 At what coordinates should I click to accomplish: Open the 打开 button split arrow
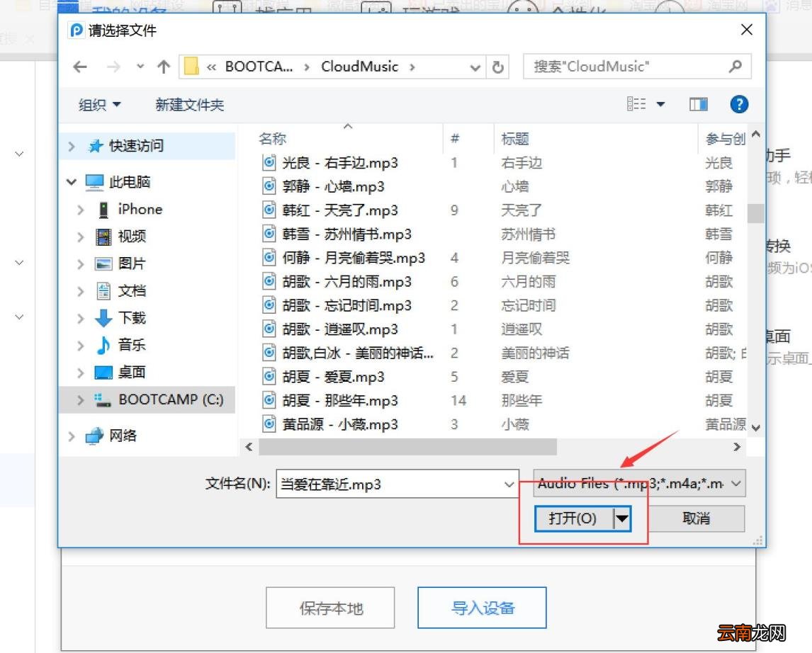click(622, 518)
